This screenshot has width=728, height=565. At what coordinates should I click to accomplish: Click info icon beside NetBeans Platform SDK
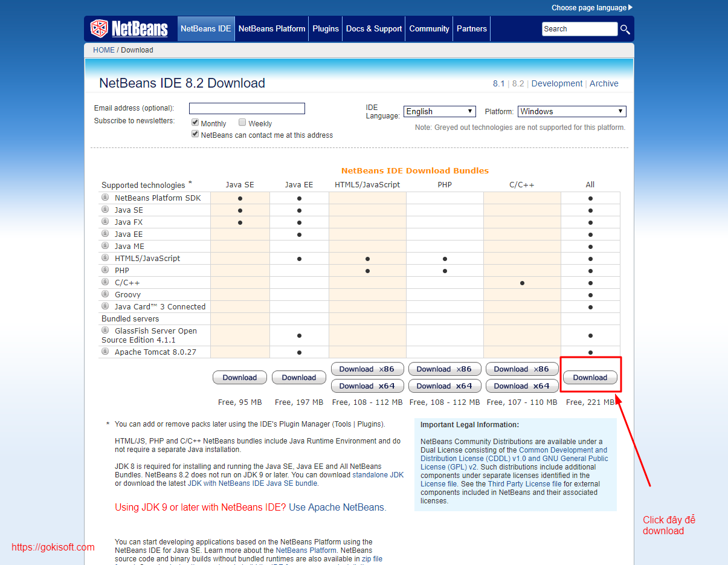(x=105, y=198)
